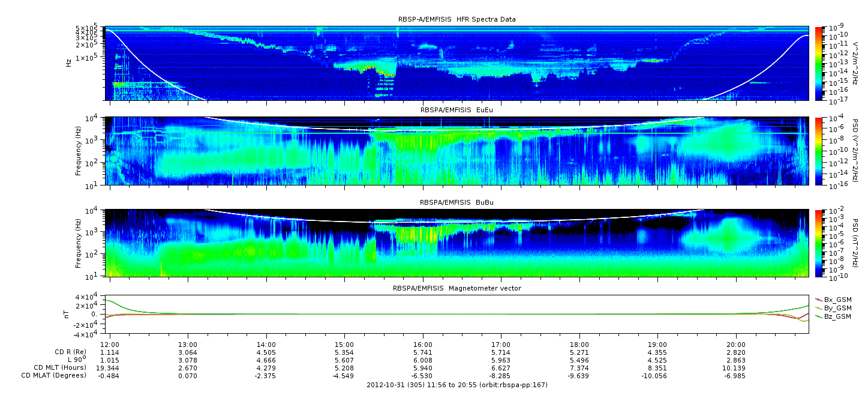
Task: Click the CD MLAT (Degrees) row label
Action: click(55, 375)
